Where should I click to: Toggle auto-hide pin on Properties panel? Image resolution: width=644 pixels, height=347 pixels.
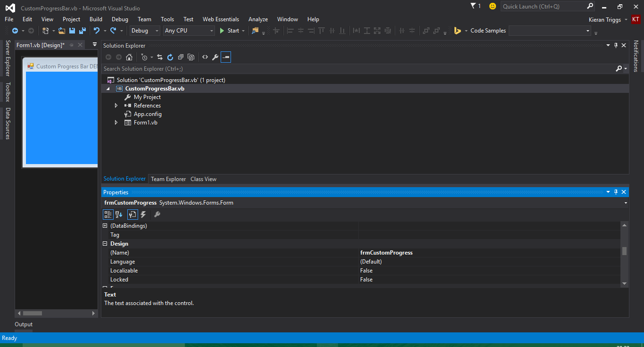(x=616, y=192)
